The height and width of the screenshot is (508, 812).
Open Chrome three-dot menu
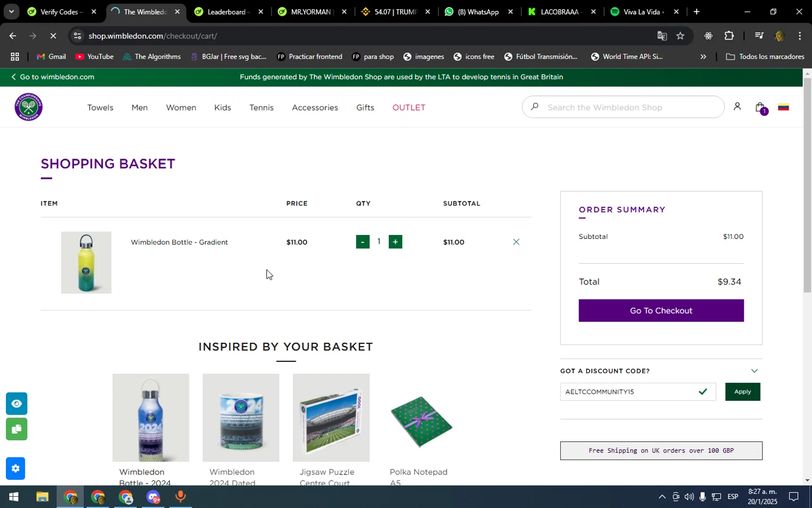coord(800,36)
